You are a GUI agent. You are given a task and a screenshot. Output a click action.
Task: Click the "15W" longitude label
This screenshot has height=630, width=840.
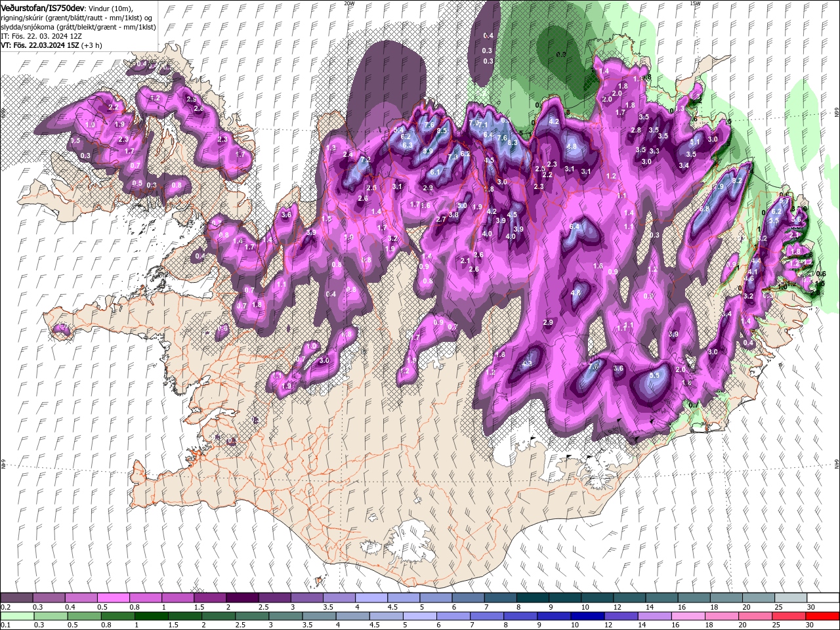point(695,3)
